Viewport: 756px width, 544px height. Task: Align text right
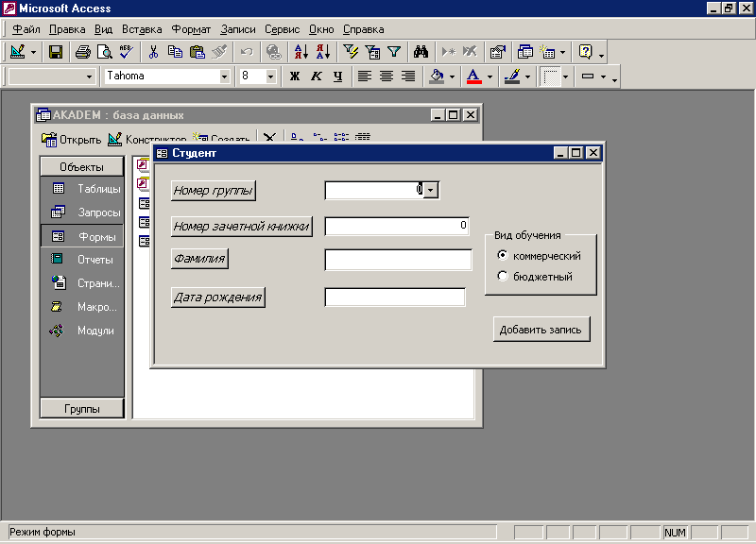tap(408, 76)
